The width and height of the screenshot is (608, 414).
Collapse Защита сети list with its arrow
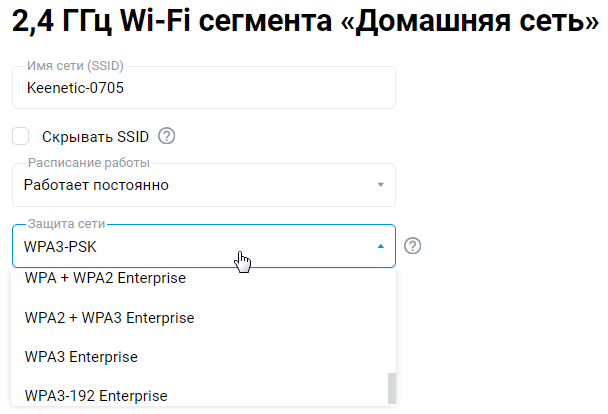click(x=380, y=246)
